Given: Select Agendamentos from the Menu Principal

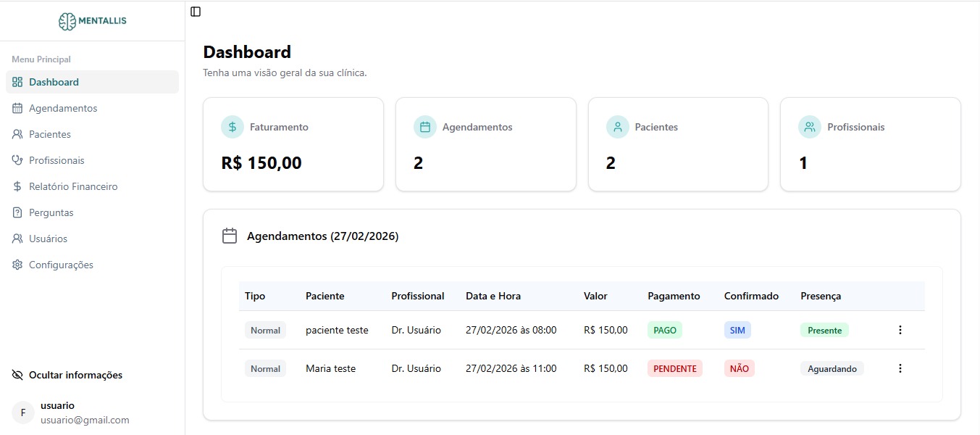Looking at the screenshot, I should tap(63, 107).
